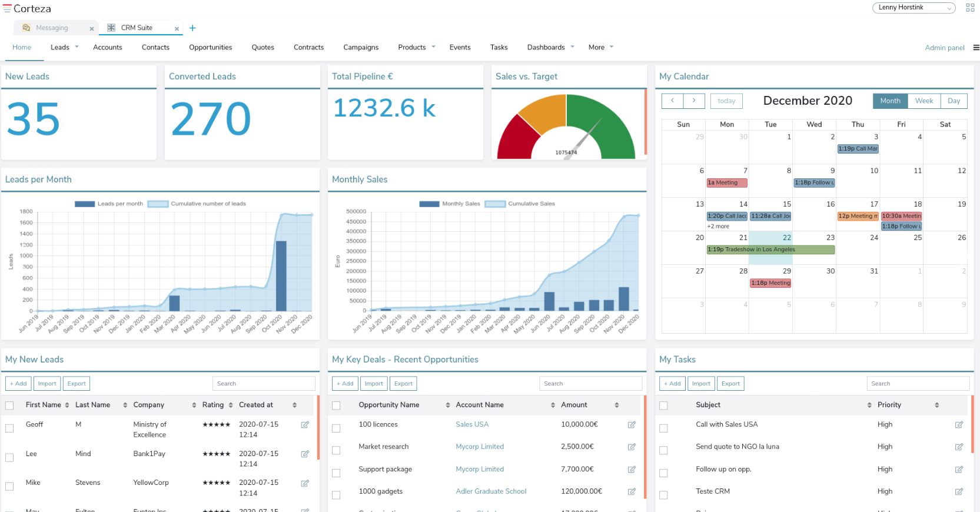Toggle the Cumulative Sales legend swatch
Viewport: 980px width, 512px height.
point(495,204)
